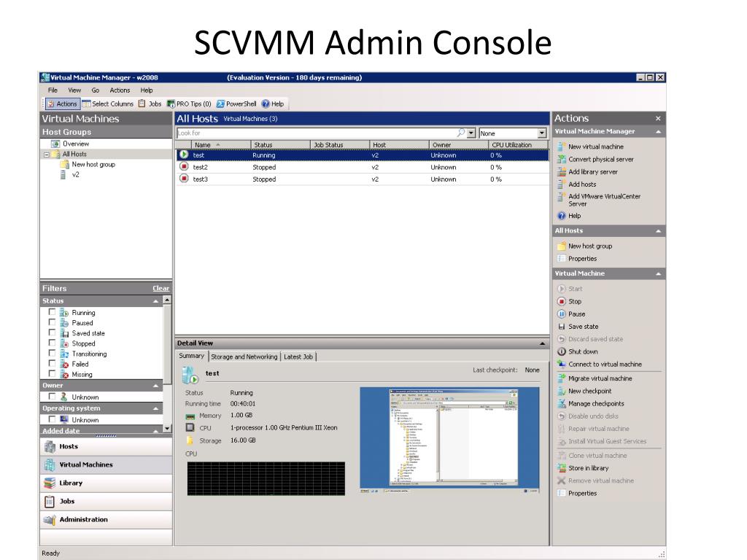The height and width of the screenshot is (560, 747).
Task: Check the Paused status filter
Action: [x=52, y=322]
